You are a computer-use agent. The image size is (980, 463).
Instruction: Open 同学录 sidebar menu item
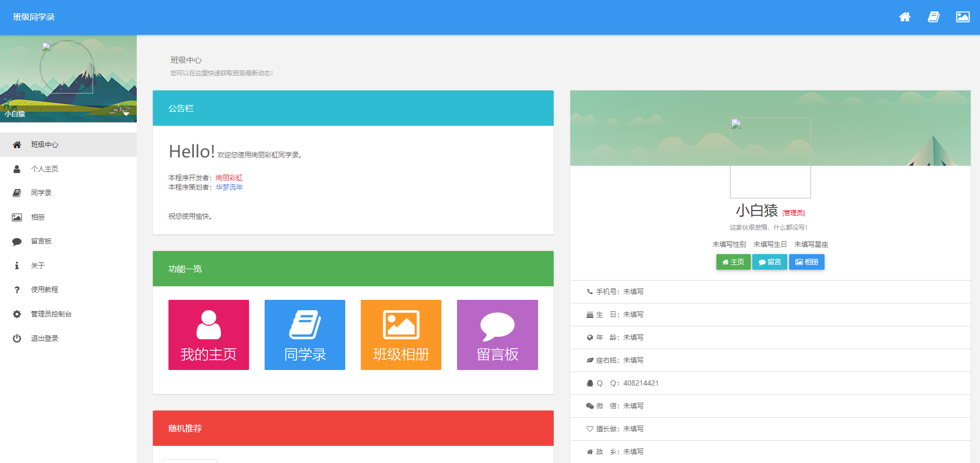pos(68,193)
